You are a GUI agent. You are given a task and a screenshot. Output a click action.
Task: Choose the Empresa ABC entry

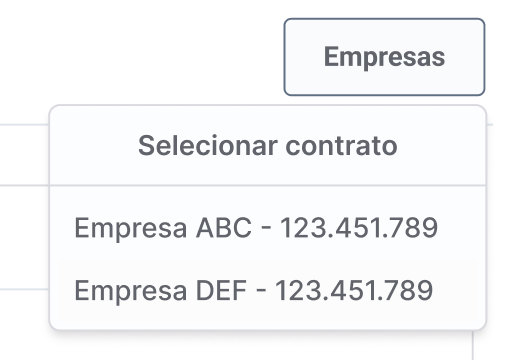point(268,228)
